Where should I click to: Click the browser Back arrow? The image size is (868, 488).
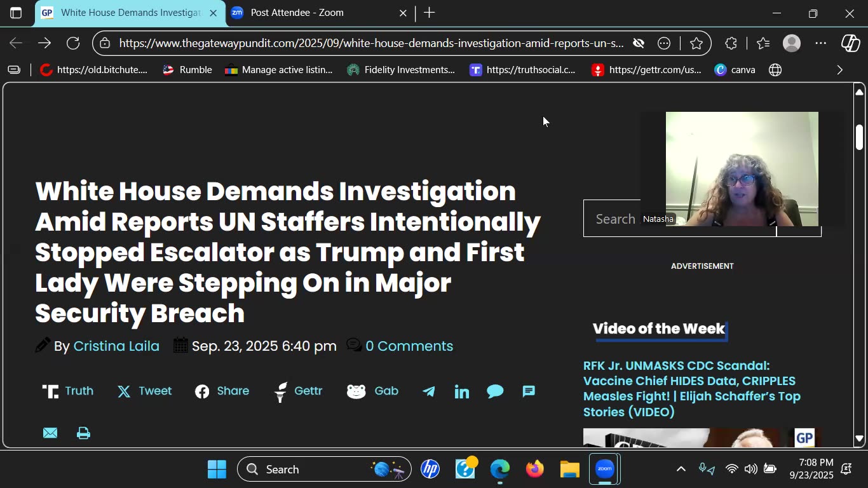point(16,43)
